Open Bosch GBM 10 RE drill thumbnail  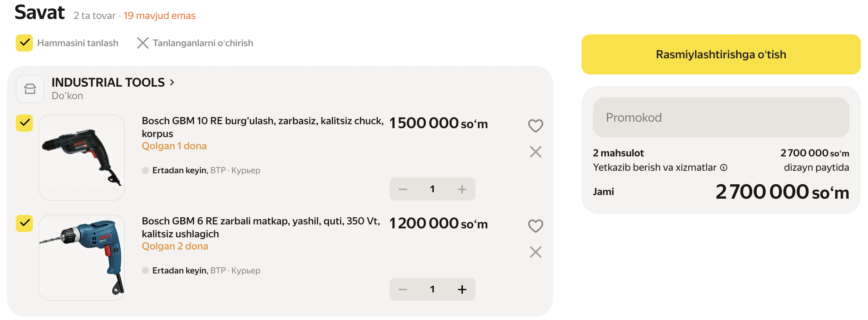click(82, 157)
